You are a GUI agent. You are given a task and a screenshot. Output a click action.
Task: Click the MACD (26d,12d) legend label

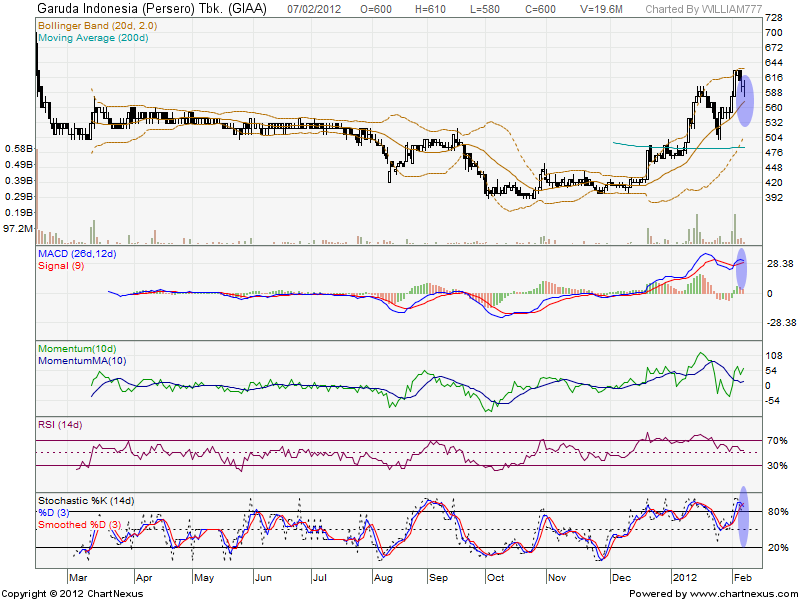pyautogui.click(x=77, y=254)
